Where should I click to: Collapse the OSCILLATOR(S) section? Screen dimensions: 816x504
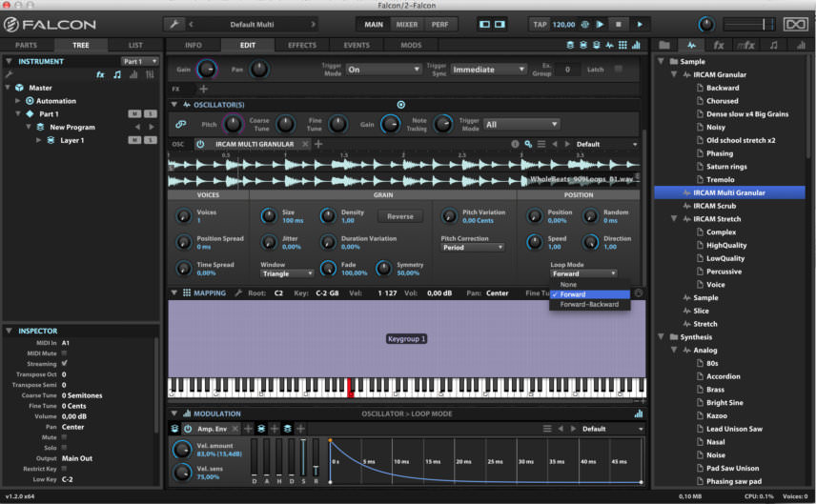click(x=173, y=105)
